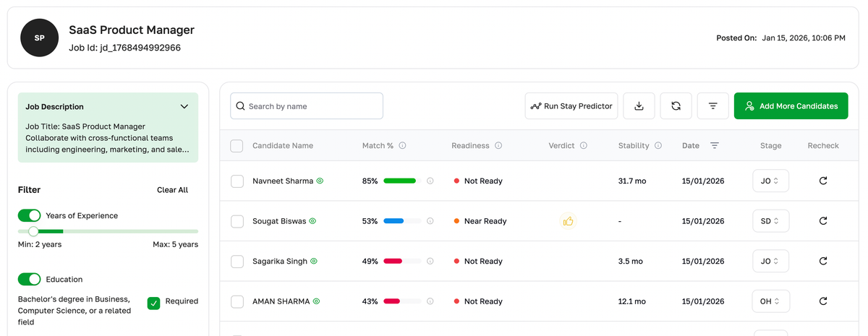Screen dimensions: 868x336
Task: Click Navneet Sharma 85% match bar
Action: coord(401,181)
